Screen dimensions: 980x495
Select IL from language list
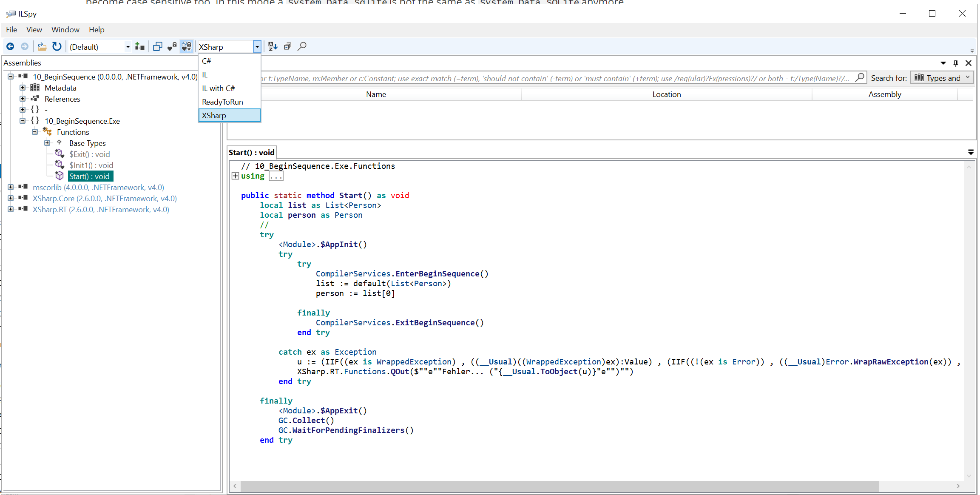[x=230, y=75]
